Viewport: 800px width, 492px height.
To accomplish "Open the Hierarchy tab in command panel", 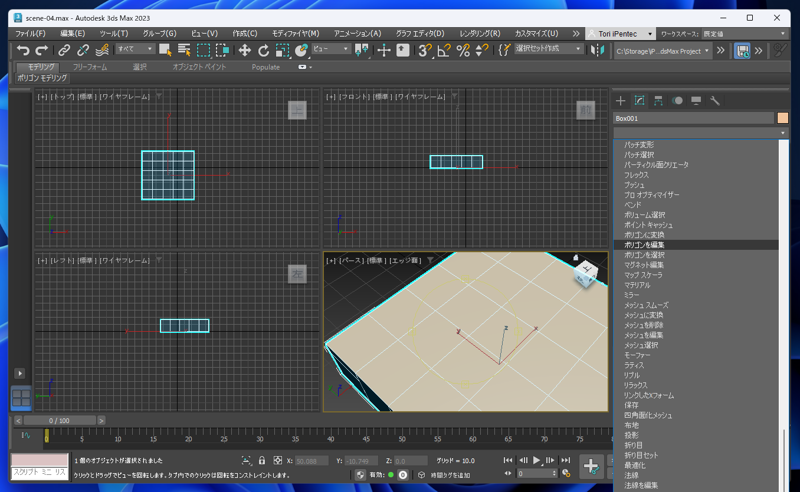I will point(658,101).
